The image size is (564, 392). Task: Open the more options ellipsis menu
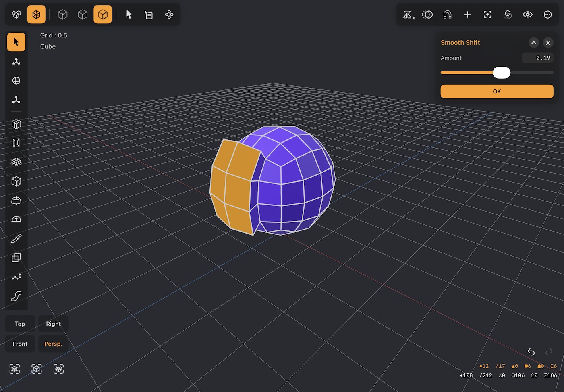548,15
